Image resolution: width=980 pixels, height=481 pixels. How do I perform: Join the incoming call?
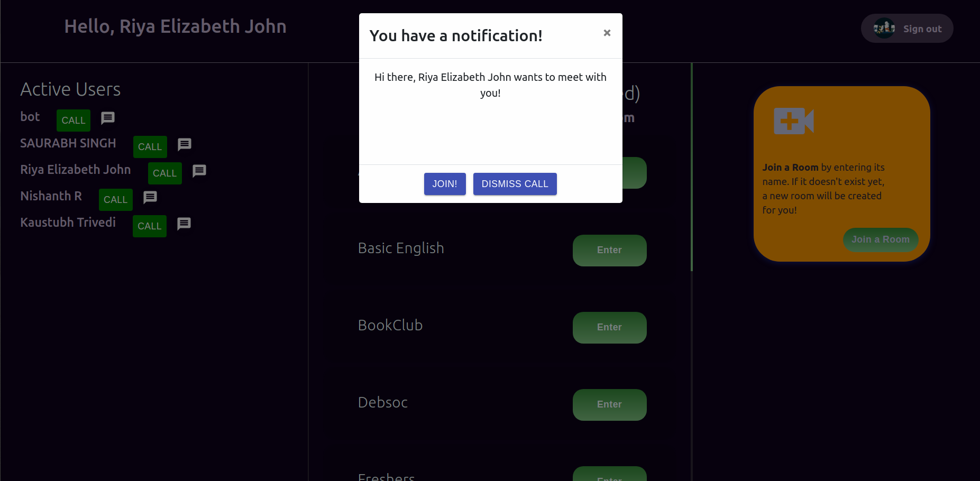click(x=445, y=184)
